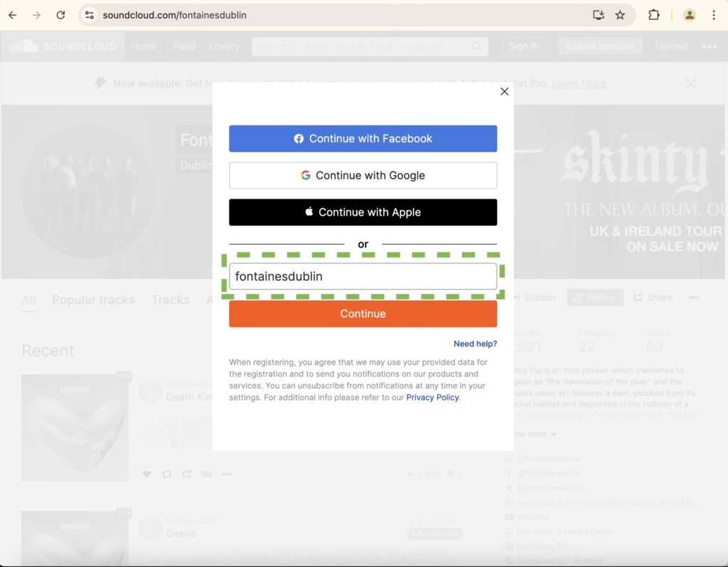Image resolution: width=728 pixels, height=567 pixels.
Task: Open the Chrome profile avatar
Action: (689, 15)
